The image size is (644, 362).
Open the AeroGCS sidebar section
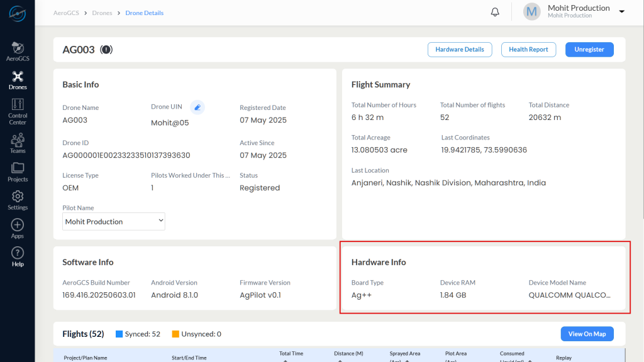pyautogui.click(x=18, y=52)
